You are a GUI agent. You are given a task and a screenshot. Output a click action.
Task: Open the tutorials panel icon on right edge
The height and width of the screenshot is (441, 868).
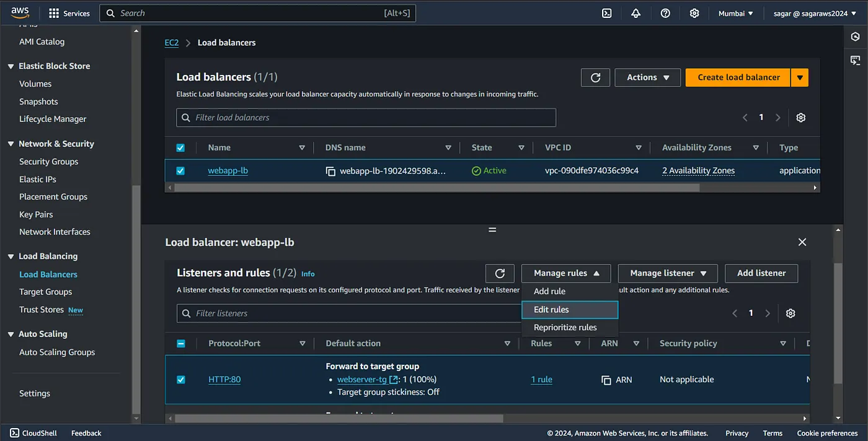click(856, 60)
